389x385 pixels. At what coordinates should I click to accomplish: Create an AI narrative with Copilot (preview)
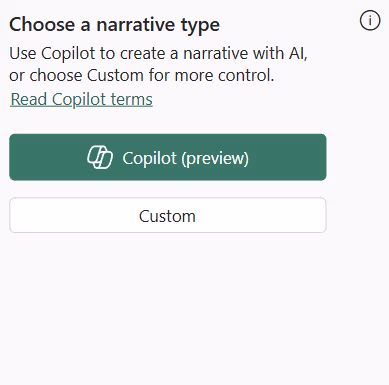pos(168,157)
